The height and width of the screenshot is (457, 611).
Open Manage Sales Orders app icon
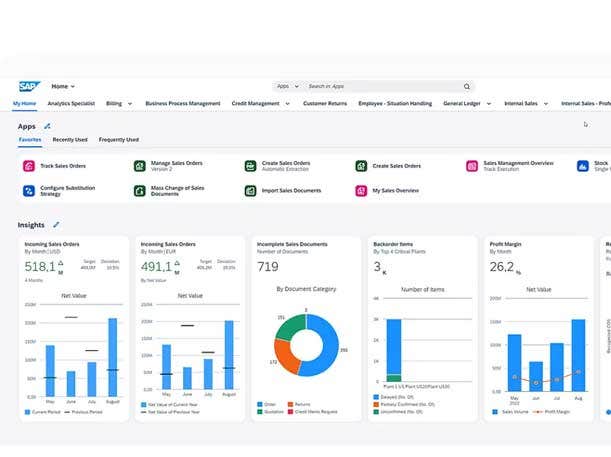pos(140,166)
